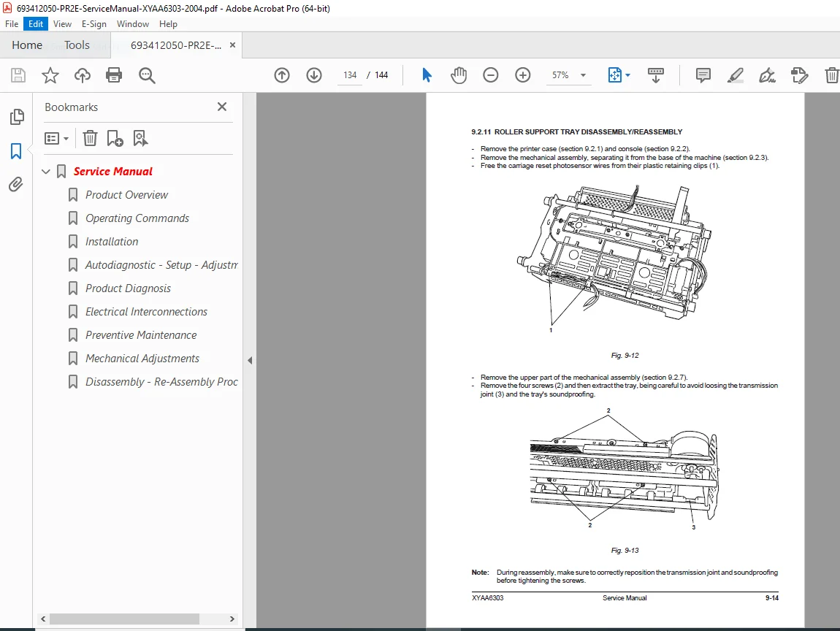Viewport: 840px width, 631px height.
Task: Click the 9.2.11 Roller Support Tray heading
Action: [577, 131]
